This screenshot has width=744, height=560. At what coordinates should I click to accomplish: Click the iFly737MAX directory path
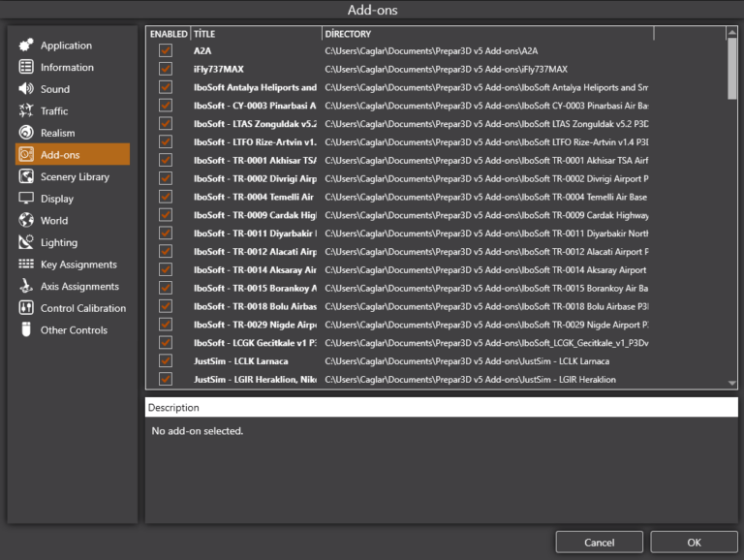446,70
